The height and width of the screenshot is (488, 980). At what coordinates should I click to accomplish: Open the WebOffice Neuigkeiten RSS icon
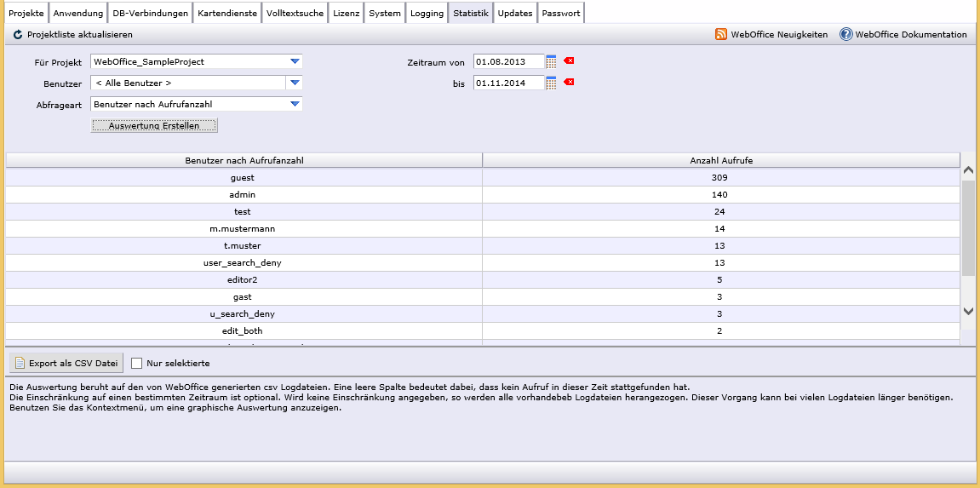coord(720,34)
